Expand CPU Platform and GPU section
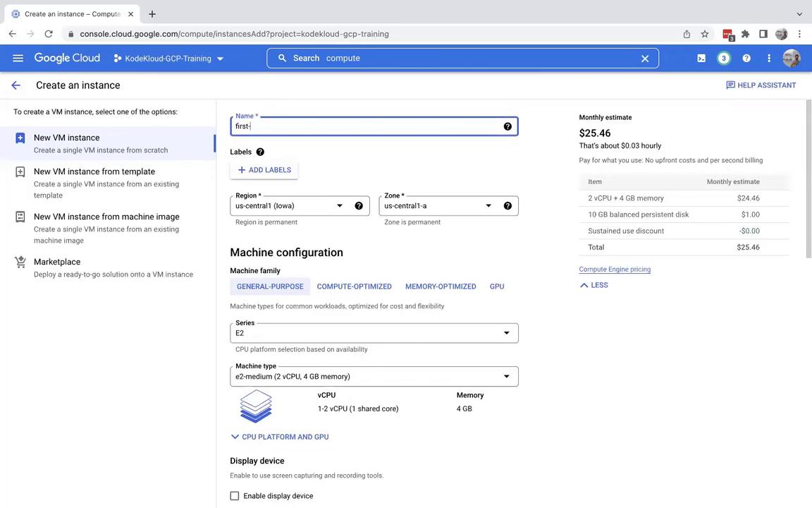The height and width of the screenshot is (508, 812). pyautogui.click(x=280, y=437)
